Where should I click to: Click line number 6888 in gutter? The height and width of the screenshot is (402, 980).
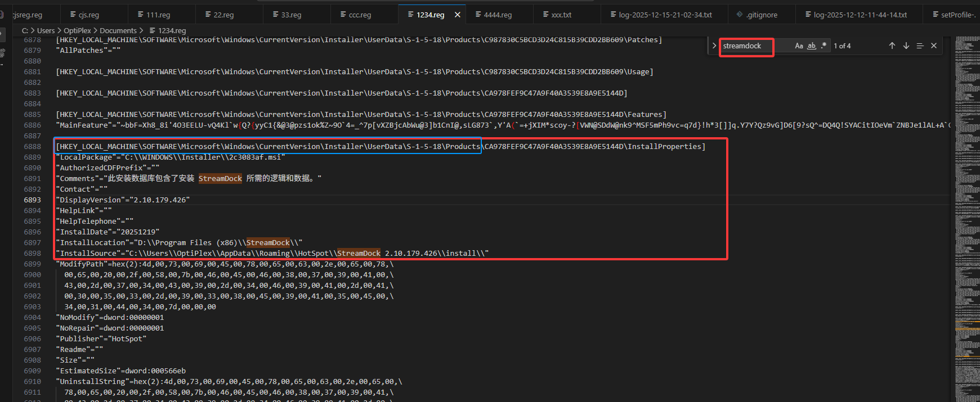32,147
